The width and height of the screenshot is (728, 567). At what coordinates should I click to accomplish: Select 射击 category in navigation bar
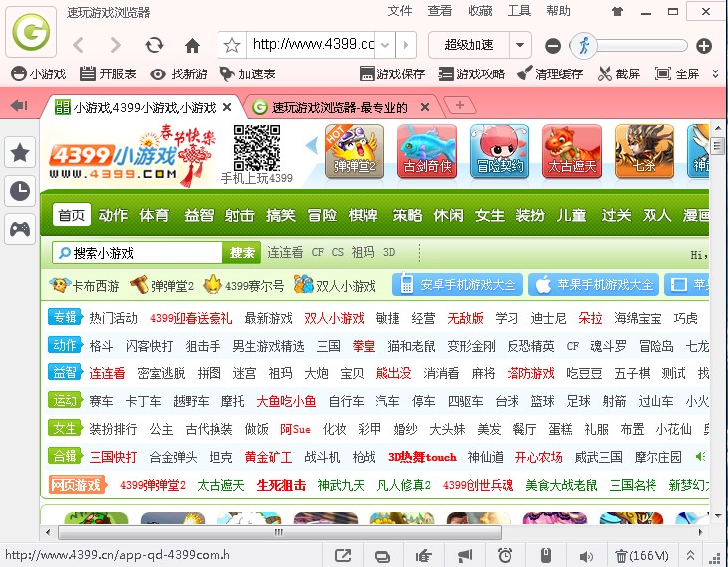click(x=239, y=215)
